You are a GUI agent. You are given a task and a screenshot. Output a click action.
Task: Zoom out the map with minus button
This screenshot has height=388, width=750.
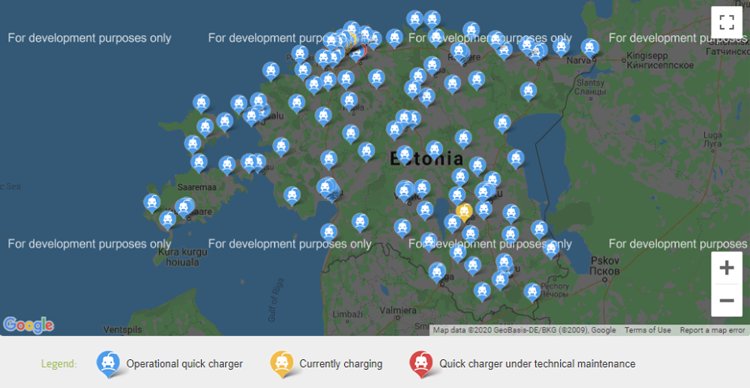coord(727,300)
